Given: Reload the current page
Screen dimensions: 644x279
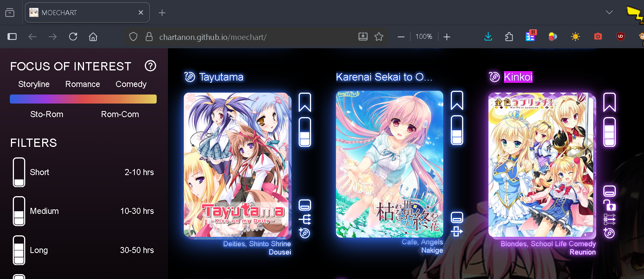Looking at the screenshot, I should click(x=73, y=37).
